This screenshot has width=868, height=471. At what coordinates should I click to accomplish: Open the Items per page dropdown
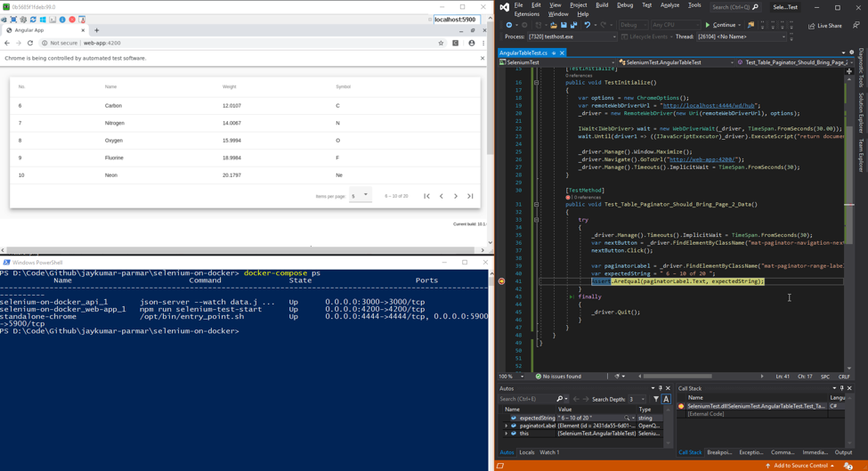(x=361, y=196)
